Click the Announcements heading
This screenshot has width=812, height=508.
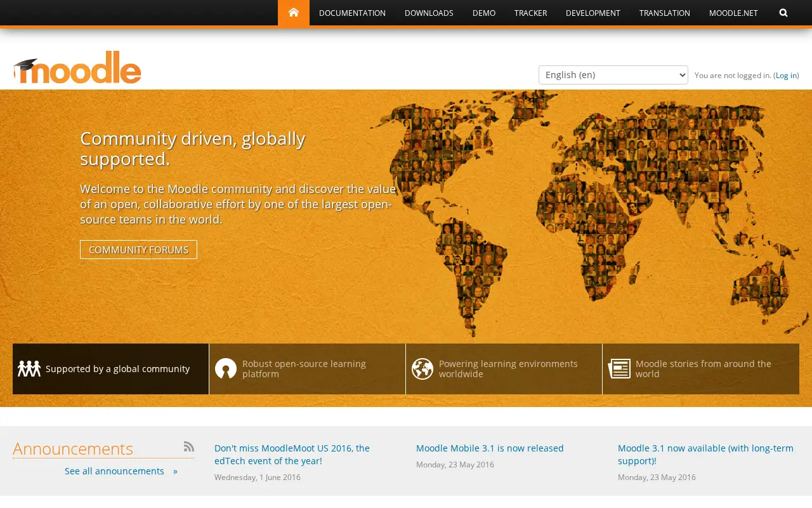(x=73, y=448)
